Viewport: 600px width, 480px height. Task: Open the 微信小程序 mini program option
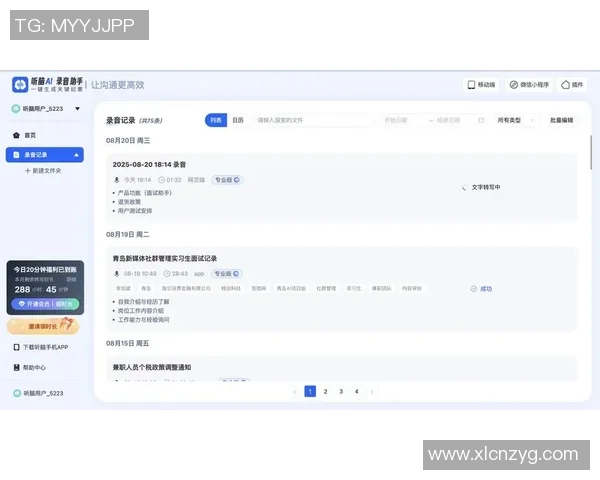(530, 85)
